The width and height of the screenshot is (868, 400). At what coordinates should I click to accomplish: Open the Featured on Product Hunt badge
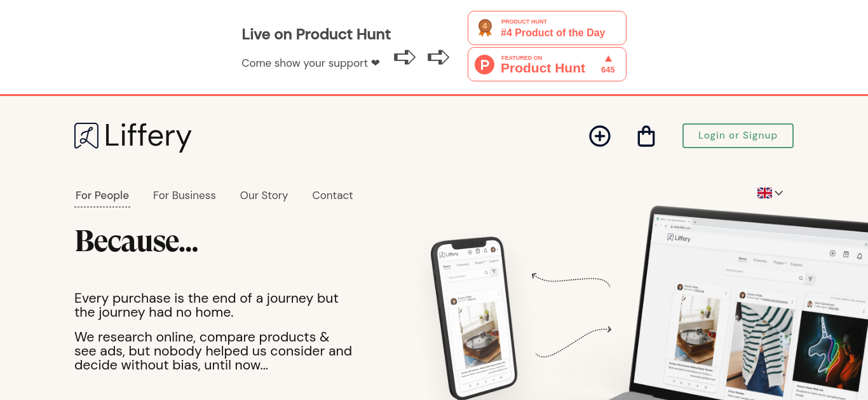(547, 64)
